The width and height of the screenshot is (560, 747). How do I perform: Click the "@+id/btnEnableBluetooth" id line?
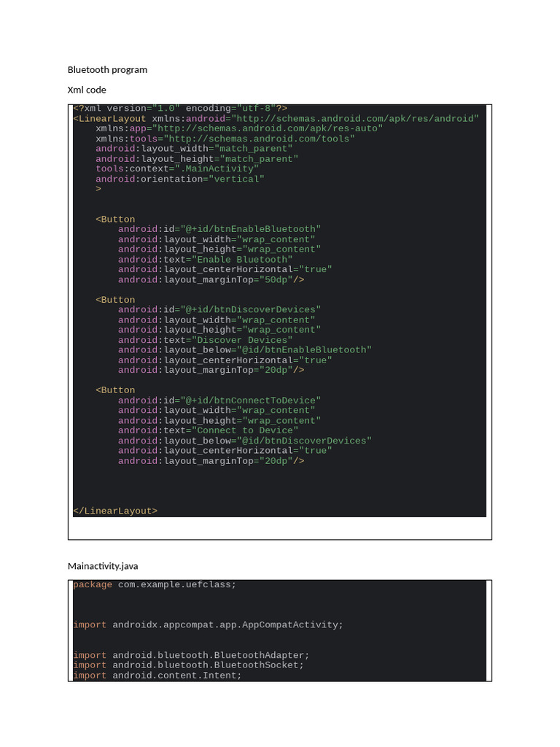pos(219,229)
